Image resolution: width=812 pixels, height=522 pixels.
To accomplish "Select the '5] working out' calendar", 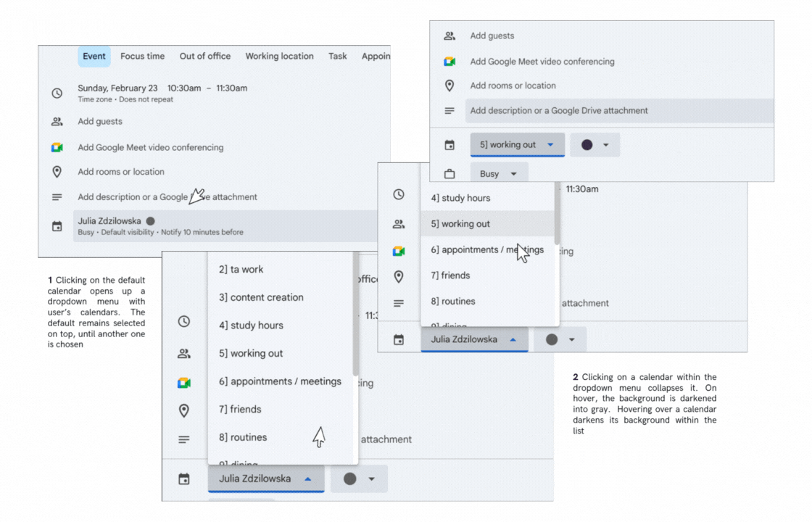I will click(460, 223).
